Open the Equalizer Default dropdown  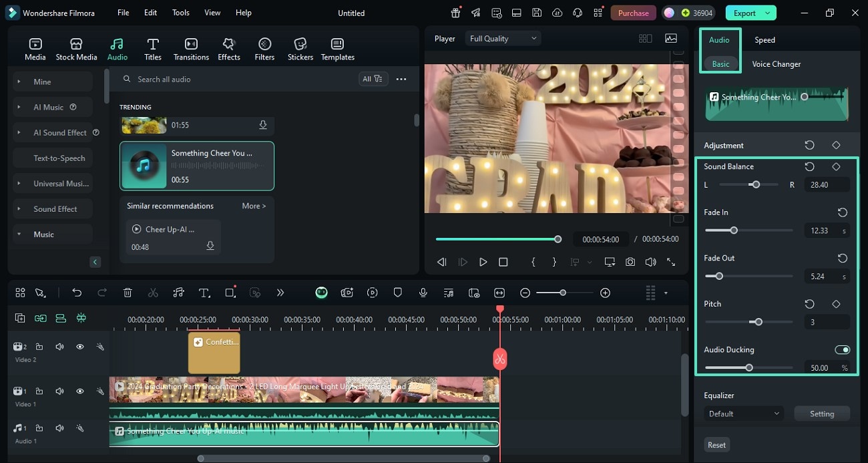pos(743,414)
